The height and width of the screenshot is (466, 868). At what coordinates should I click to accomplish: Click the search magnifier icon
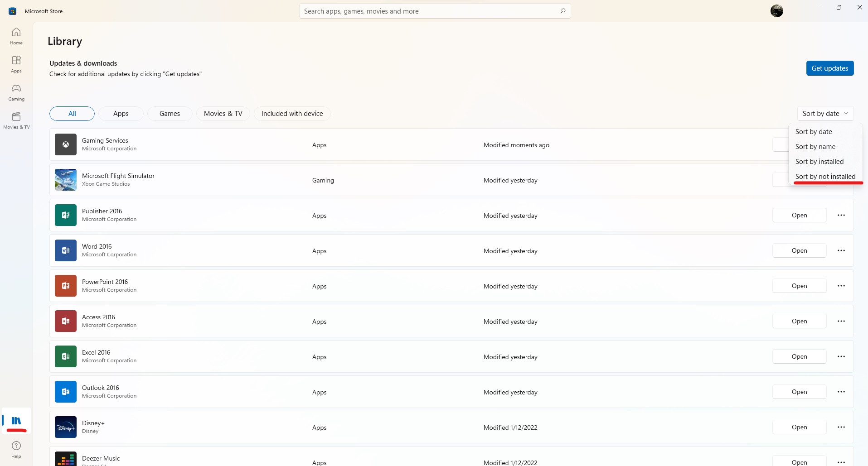[x=563, y=11]
